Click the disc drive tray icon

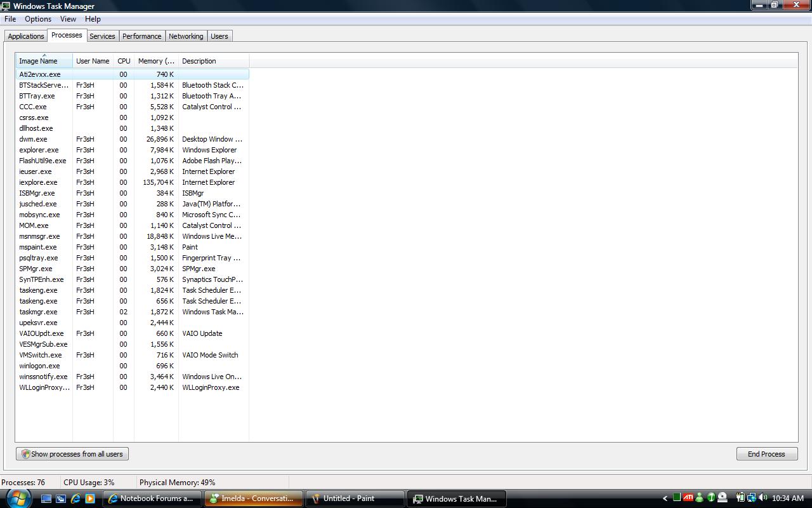[723, 498]
